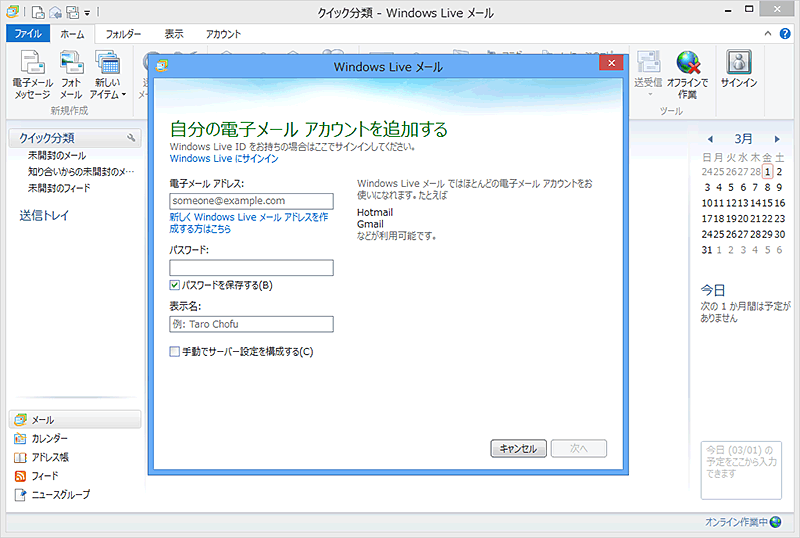Open the blue Help question mark
The image size is (800, 538).
tap(785, 34)
